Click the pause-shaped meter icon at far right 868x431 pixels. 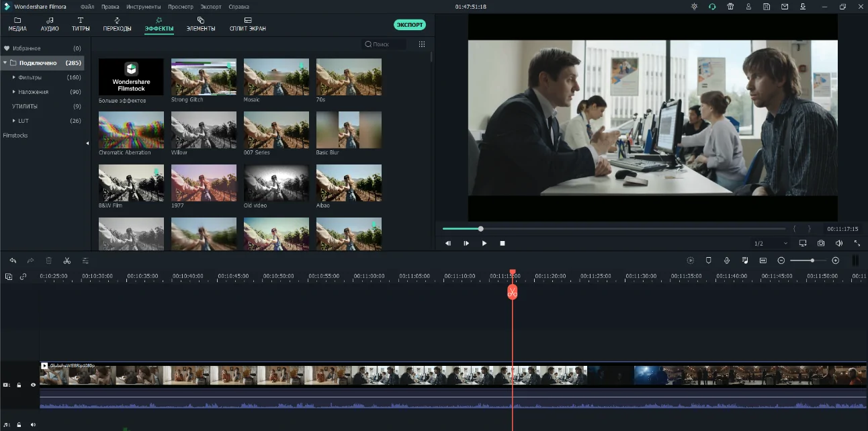(x=855, y=260)
